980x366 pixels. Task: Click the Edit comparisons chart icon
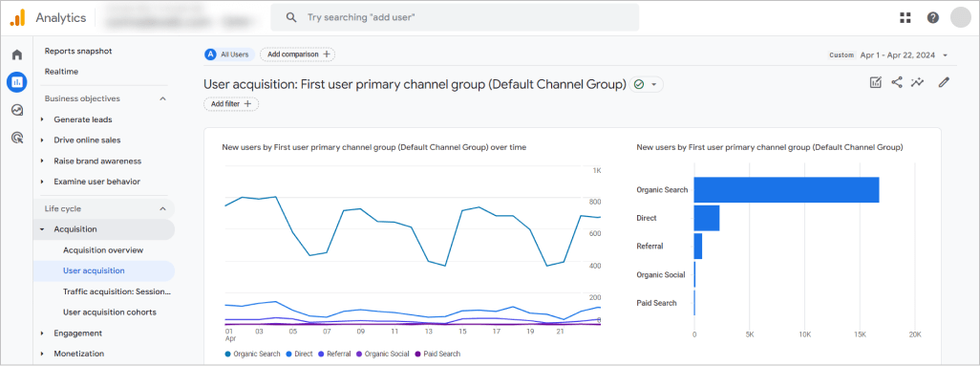click(x=876, y=82)
